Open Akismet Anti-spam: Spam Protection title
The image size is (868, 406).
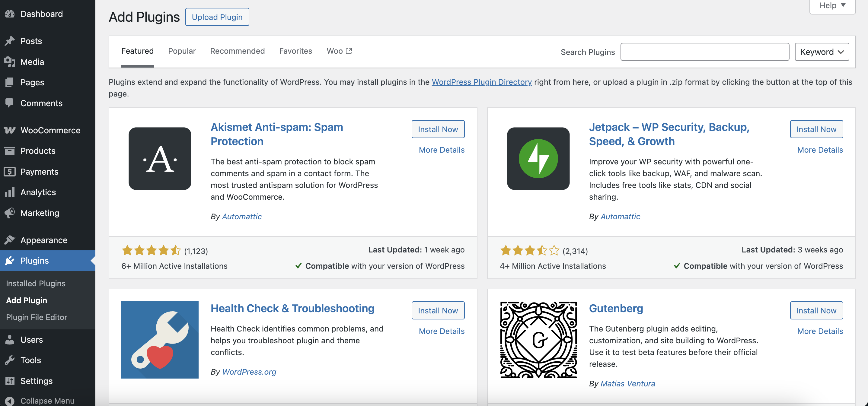tap(277, 134)
